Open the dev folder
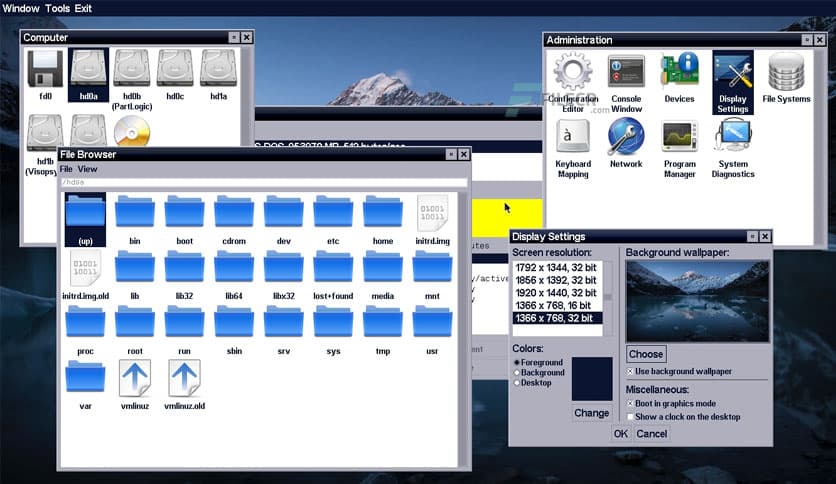 pyautogui.click(x=284, y=220)
